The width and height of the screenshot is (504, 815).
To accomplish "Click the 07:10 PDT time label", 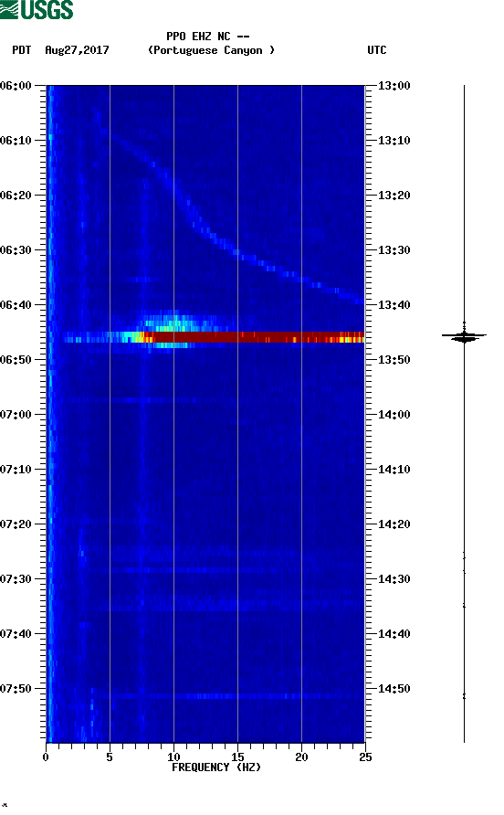I will pyautogui.click(x=16, y=470).
